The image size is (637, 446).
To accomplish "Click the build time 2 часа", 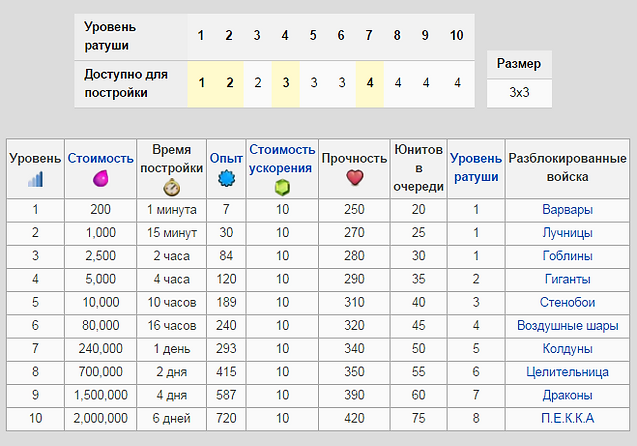I will point(171,256).
